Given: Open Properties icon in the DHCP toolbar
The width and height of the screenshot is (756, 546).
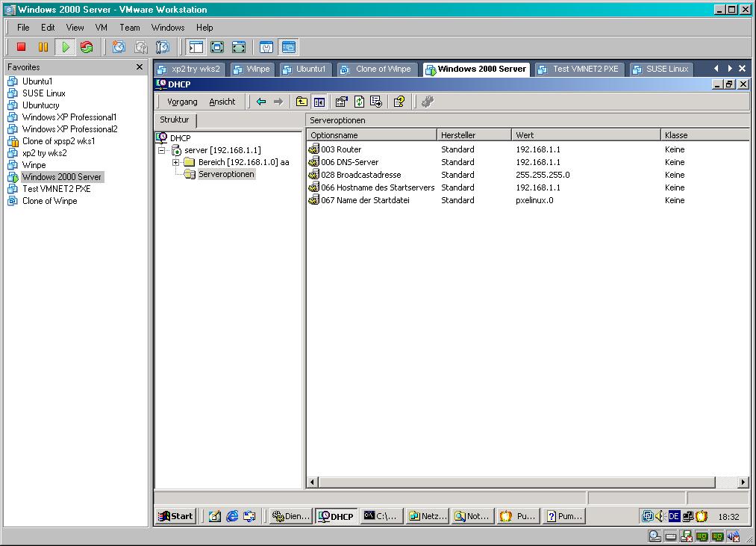Looking at the screenshot, I should 341,102.
